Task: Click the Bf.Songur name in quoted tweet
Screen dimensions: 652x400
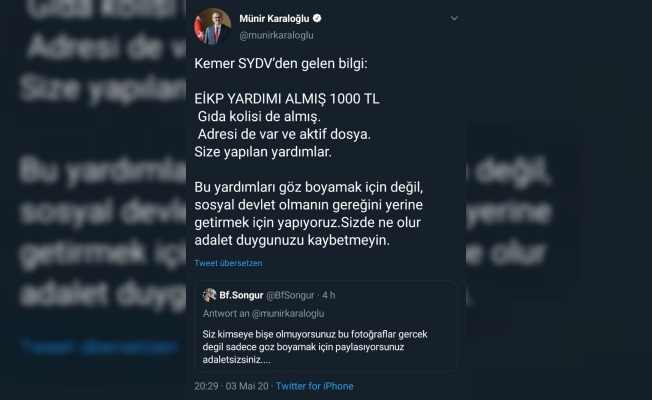Action: 241,295
